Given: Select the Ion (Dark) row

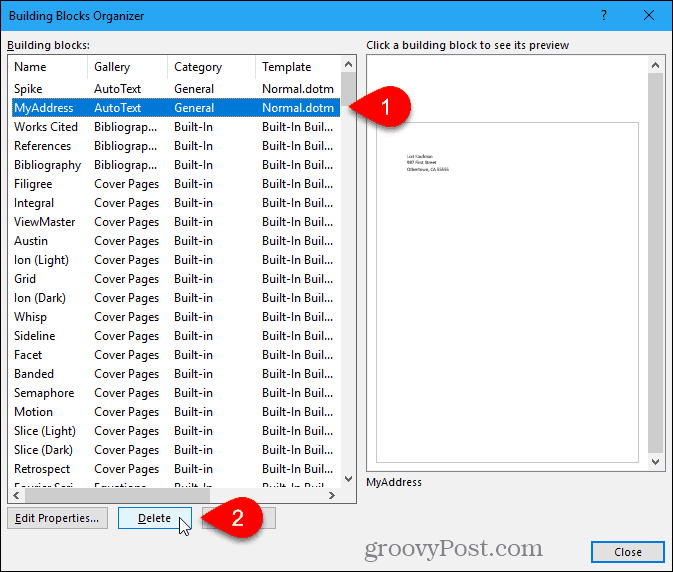Looking at the screenshot, I should coord(176,298).
